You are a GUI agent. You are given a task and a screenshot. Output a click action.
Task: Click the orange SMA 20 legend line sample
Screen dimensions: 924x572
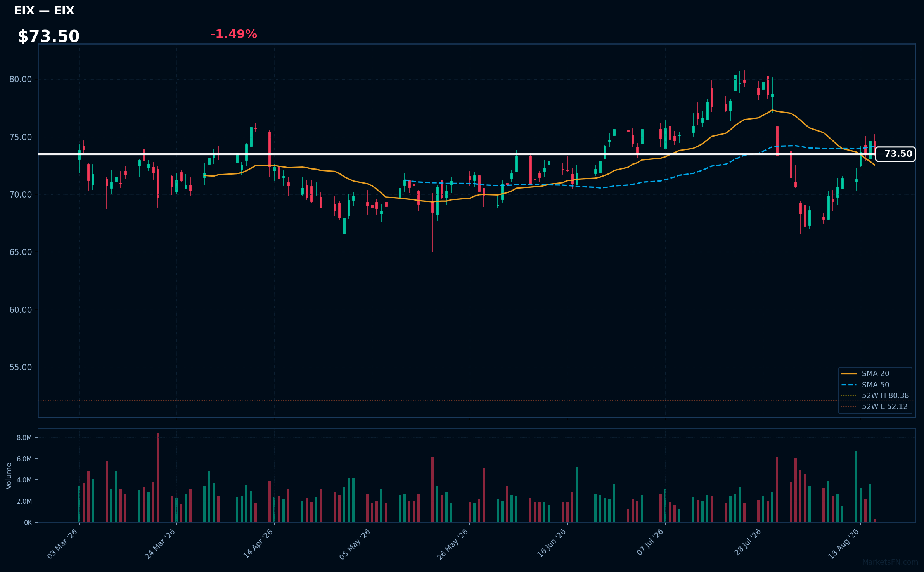(849, 374)
